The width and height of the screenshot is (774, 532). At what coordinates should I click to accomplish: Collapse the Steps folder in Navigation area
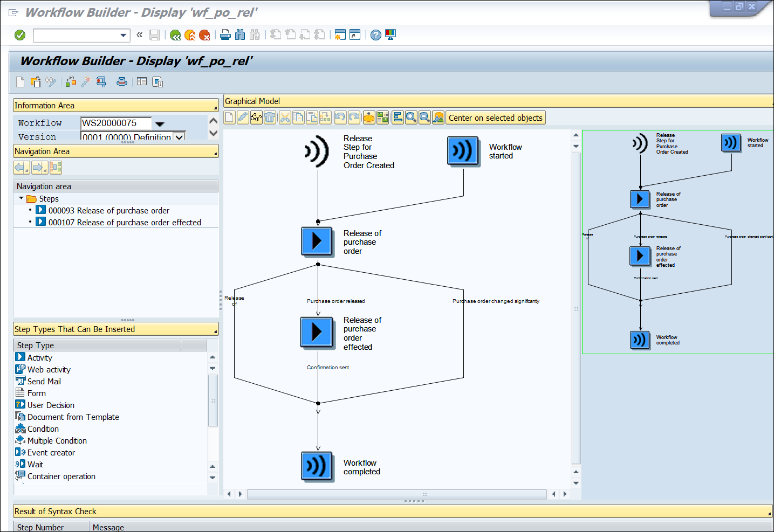pos(20,198)
